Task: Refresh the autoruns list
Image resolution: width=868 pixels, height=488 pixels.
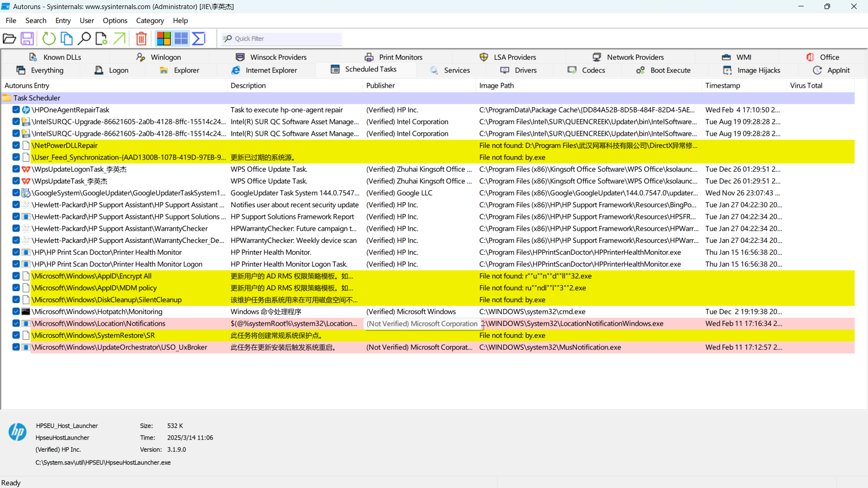Action: point(49,38)
